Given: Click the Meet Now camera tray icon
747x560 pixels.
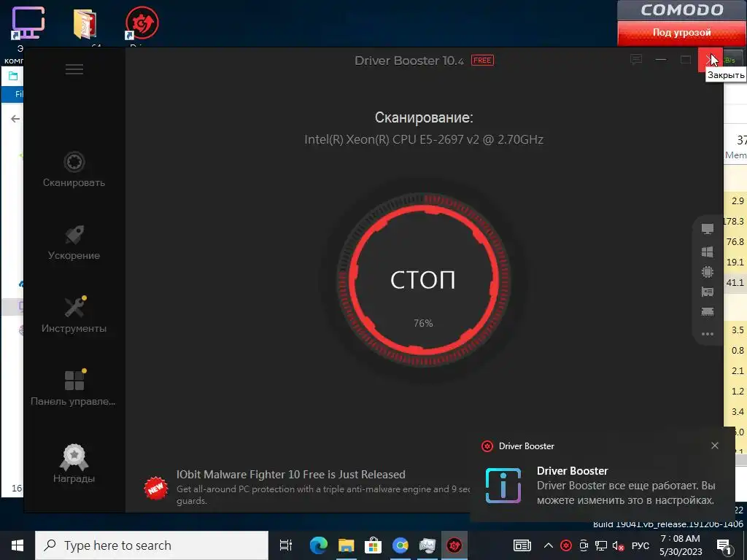Looking at the screenshot, I should pyautogui.click(x=584, y=545).
